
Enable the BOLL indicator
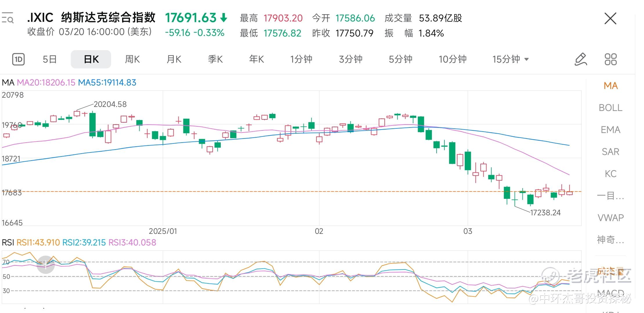point(610,108)
